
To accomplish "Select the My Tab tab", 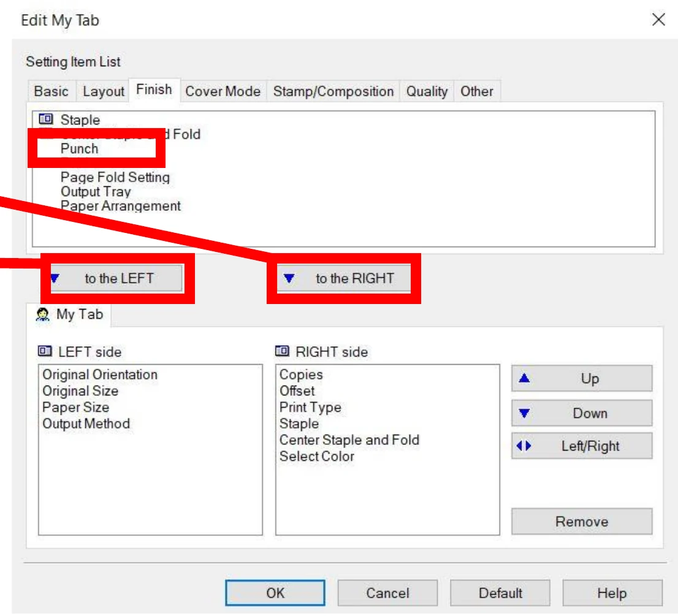I will [x=69, y=314].
